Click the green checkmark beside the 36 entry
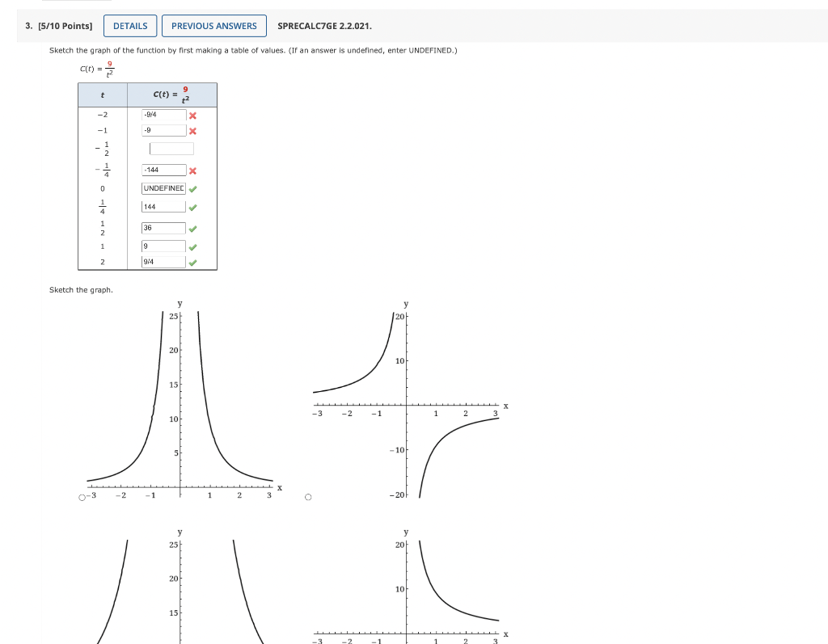828x644 pixels. pos(192,228)
